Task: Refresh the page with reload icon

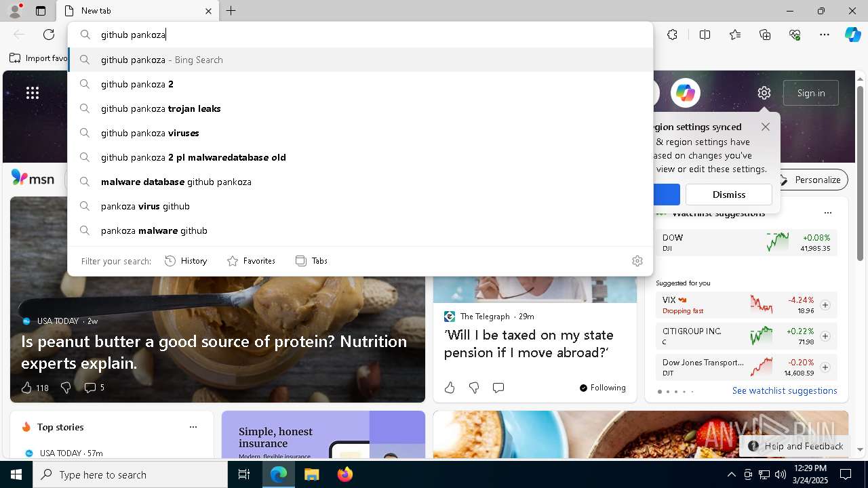Action: pyautogui.click(x=49, y=35)
